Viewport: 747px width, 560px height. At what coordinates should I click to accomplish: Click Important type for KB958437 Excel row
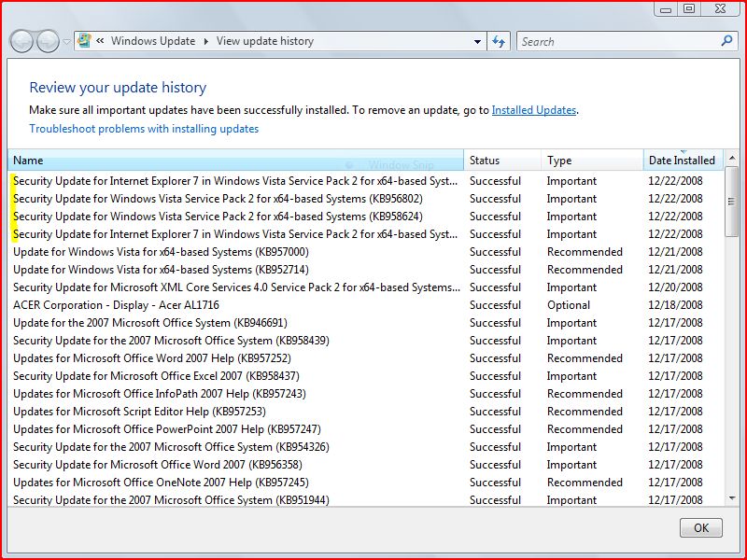coord(571,376)
